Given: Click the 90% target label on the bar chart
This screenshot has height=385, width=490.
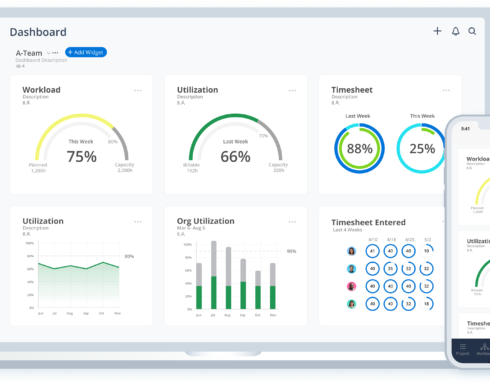Looking at the screenshot, I should [x=291, y=251].
